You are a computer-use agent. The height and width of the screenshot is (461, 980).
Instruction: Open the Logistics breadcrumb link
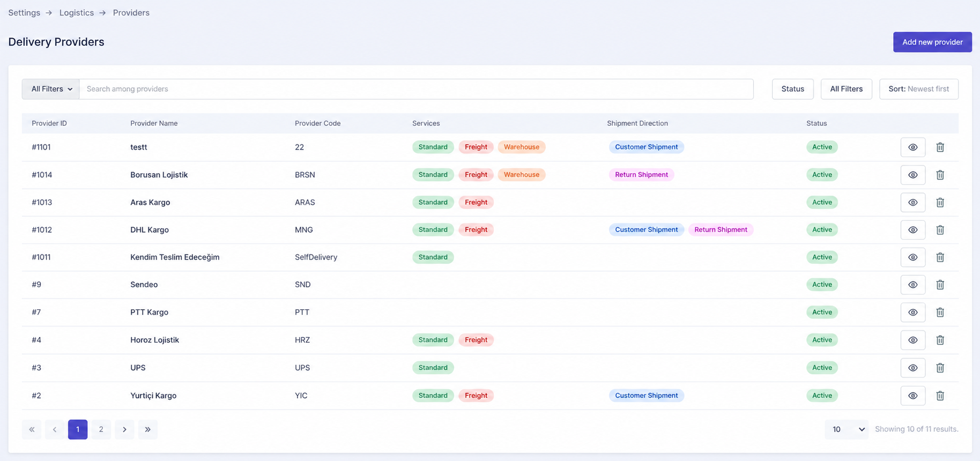[x=77, y=13]
